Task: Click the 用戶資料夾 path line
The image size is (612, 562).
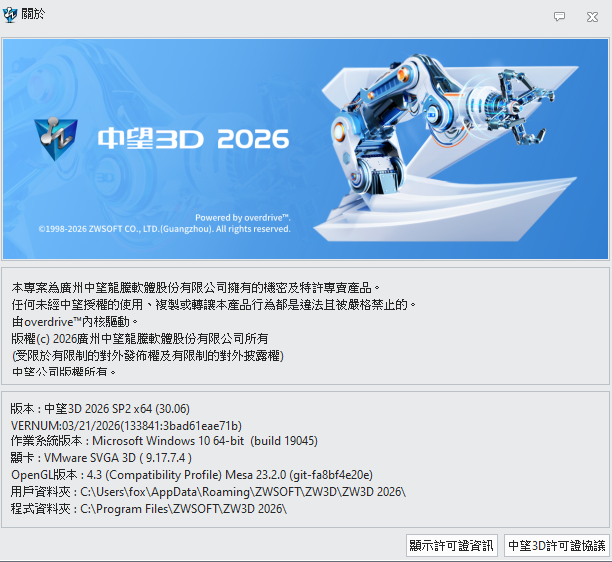Action: pyautogui.click(x=208, y=492)
